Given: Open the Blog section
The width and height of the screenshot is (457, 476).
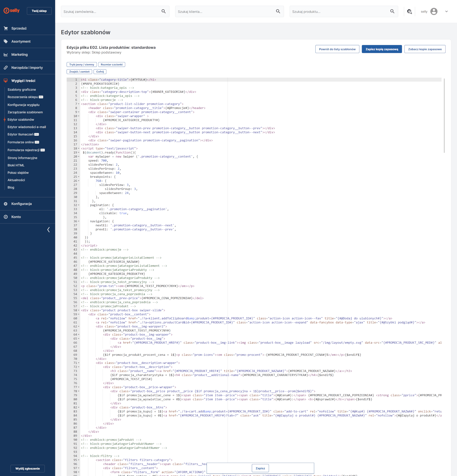Looking at the screenshot, I should coord(11,187).
